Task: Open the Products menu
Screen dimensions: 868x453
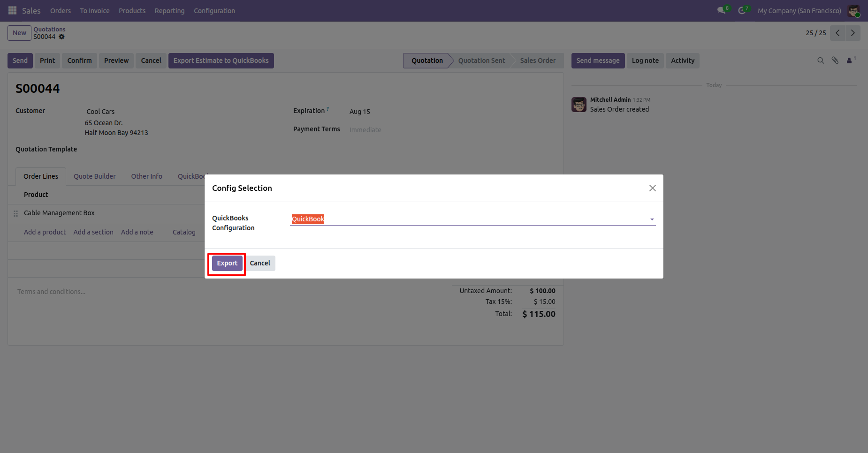Action: click(x=132, y=11)
